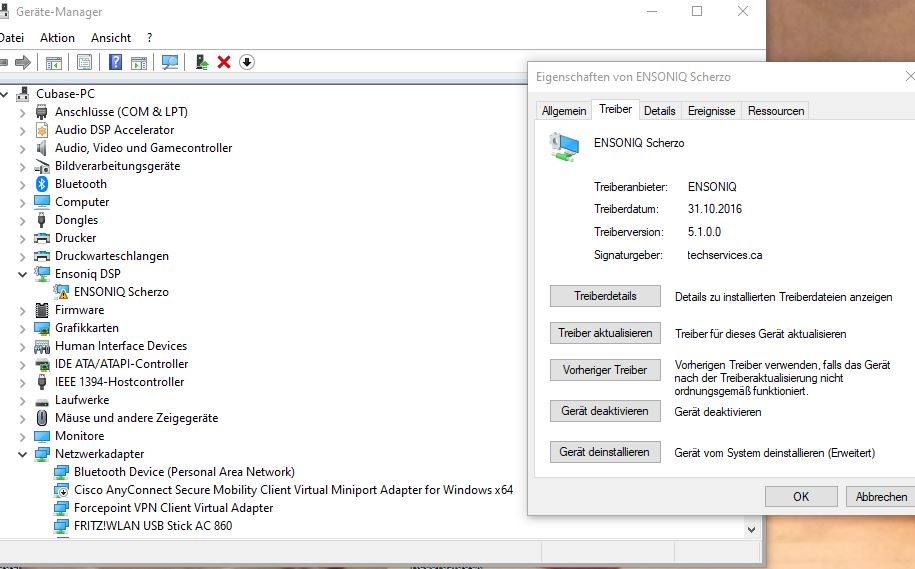Click the Gerät deinstallieren button
This screenshot has height=569, width=915.
tap(605, 452)
